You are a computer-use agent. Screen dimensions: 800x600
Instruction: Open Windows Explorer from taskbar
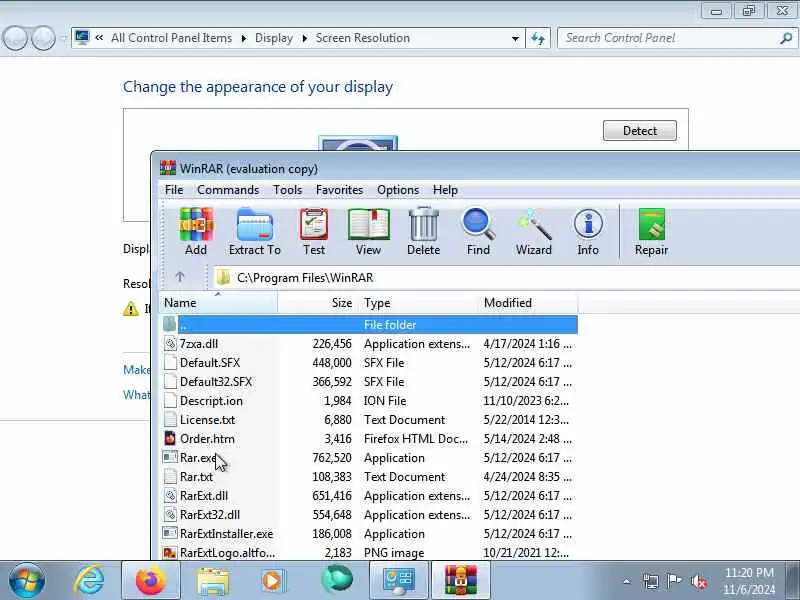tap(213, 581)
